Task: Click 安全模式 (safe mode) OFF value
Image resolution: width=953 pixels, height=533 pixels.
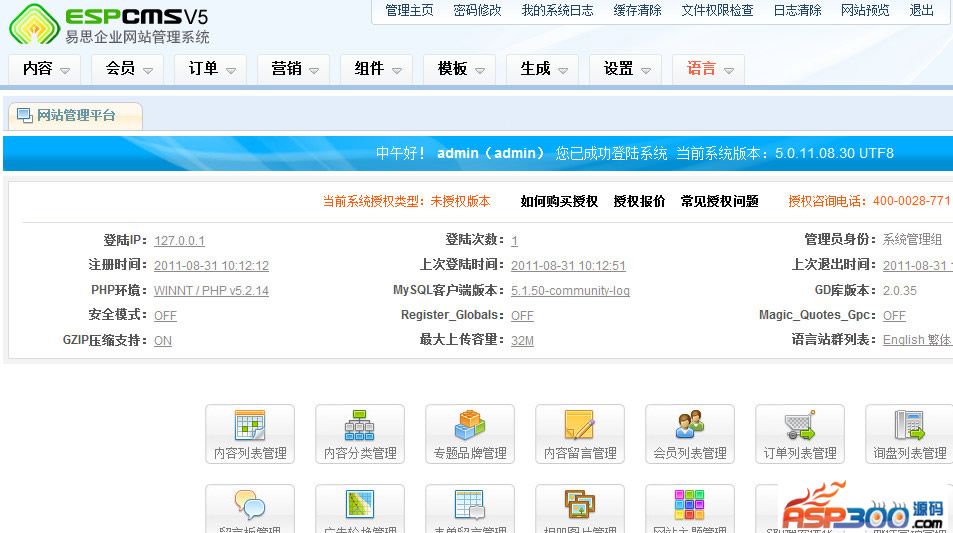Action: [165, 315]
